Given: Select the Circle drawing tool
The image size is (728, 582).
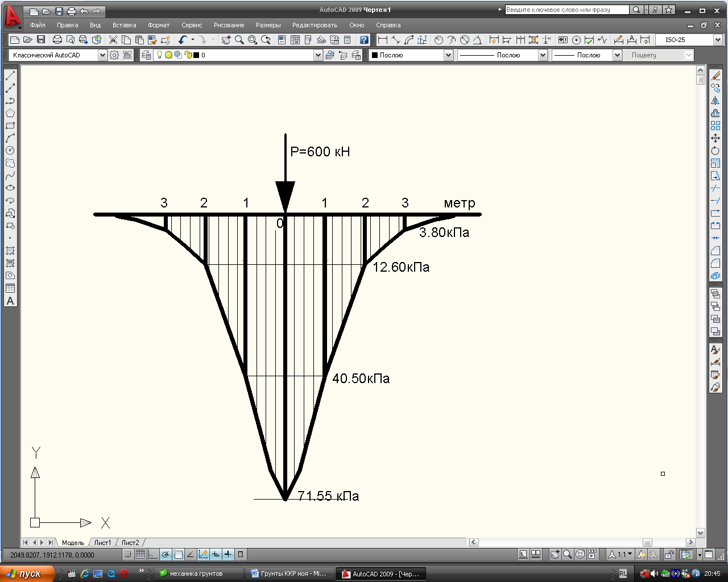Looking at the screenshot, I should [10, 151].
